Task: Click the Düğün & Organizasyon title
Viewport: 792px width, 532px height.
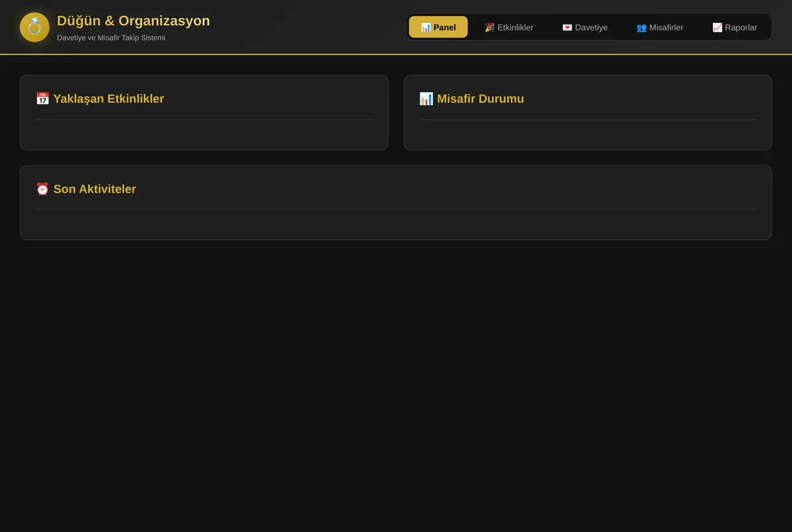Action: tap(133, 20)
